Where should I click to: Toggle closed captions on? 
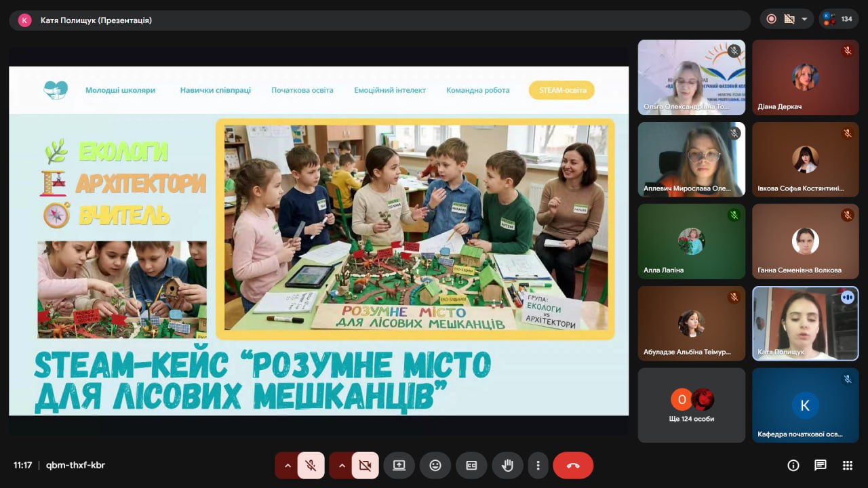[x=471, y=466]
